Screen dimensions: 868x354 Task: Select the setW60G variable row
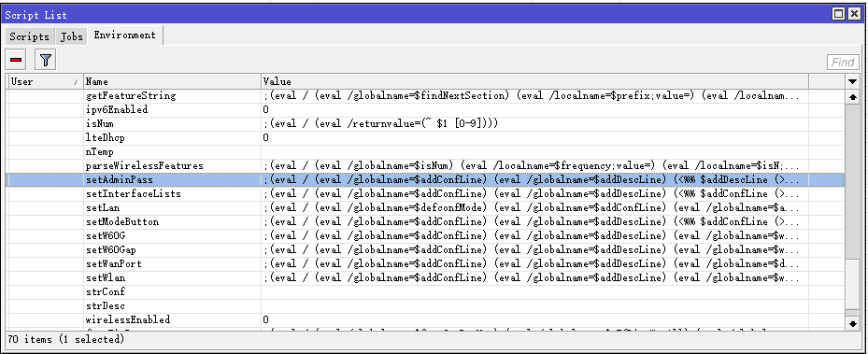tap(426, 235)
